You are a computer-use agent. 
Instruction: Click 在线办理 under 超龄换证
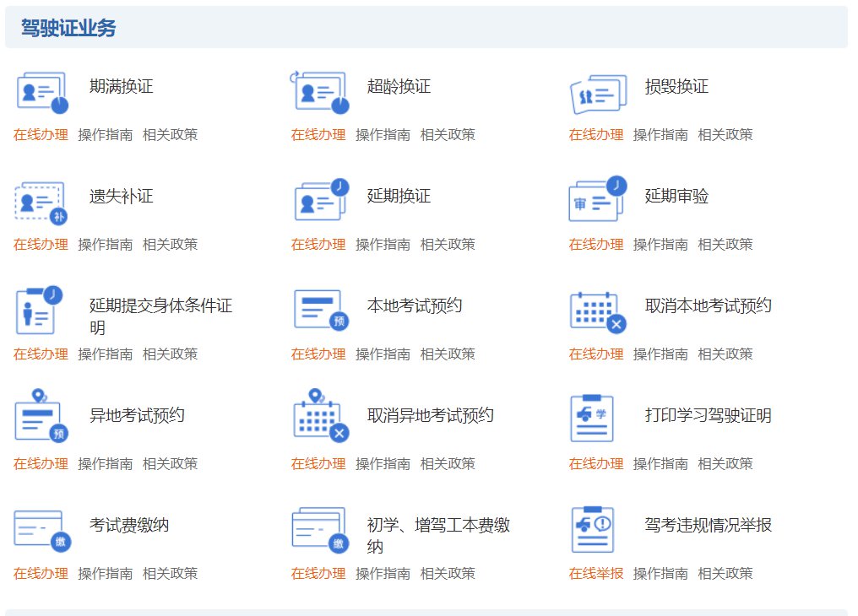click(x=318, y=134)
